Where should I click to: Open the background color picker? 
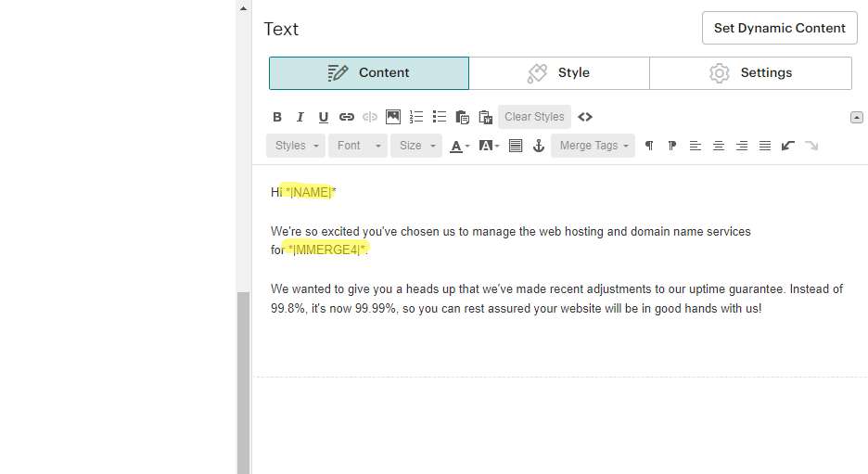(489, 147)
